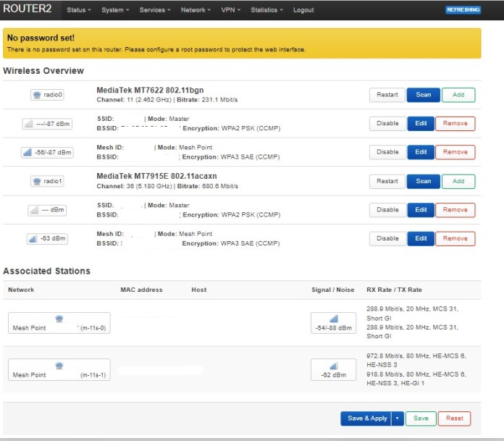Expand the Services dropdown menu
Screen dimensions: 504x441
pyautogui.click(x=154, y=10)
